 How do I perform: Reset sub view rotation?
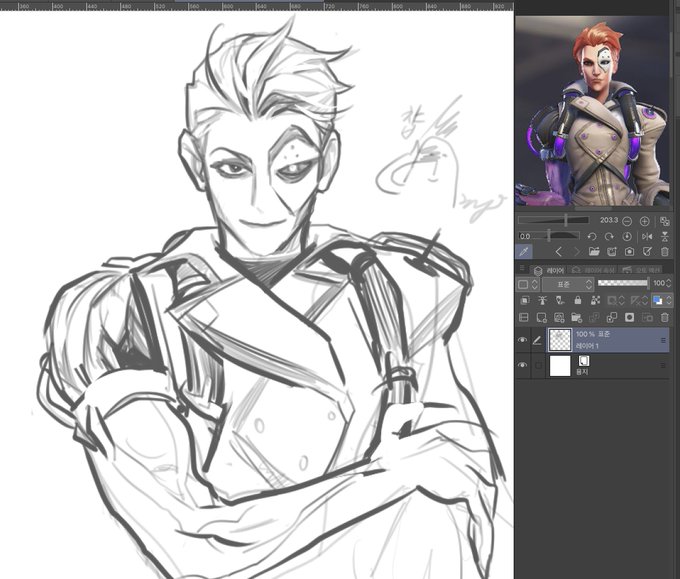point(627,236)
